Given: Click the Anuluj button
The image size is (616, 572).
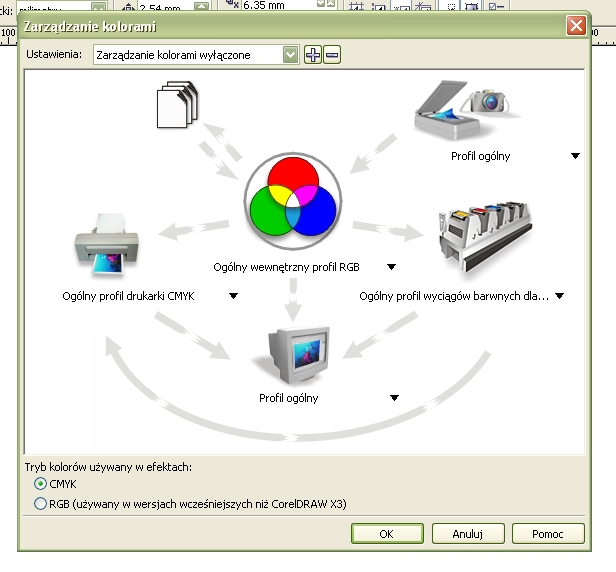Looking at the screenshot, I should (x=467, y=534).
